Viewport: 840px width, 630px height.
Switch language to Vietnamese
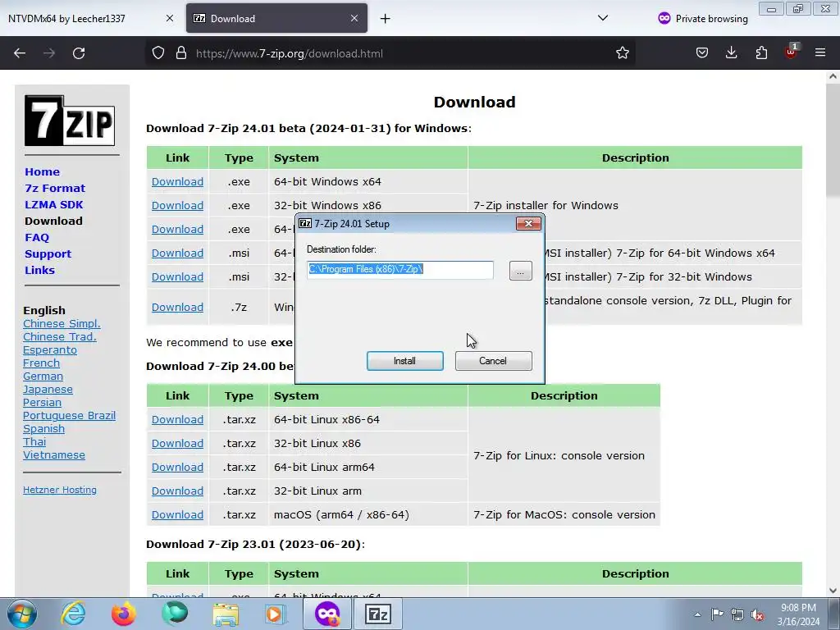(x=54, y=454)
